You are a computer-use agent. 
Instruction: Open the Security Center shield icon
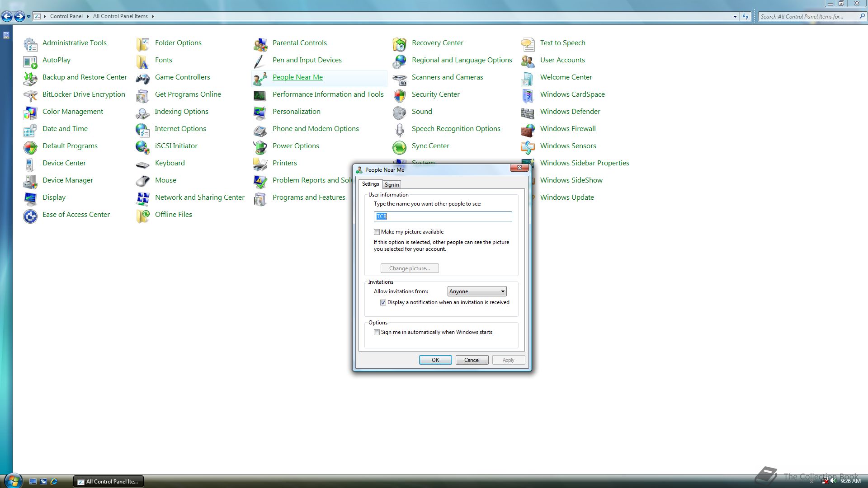(x=400, y=95)
